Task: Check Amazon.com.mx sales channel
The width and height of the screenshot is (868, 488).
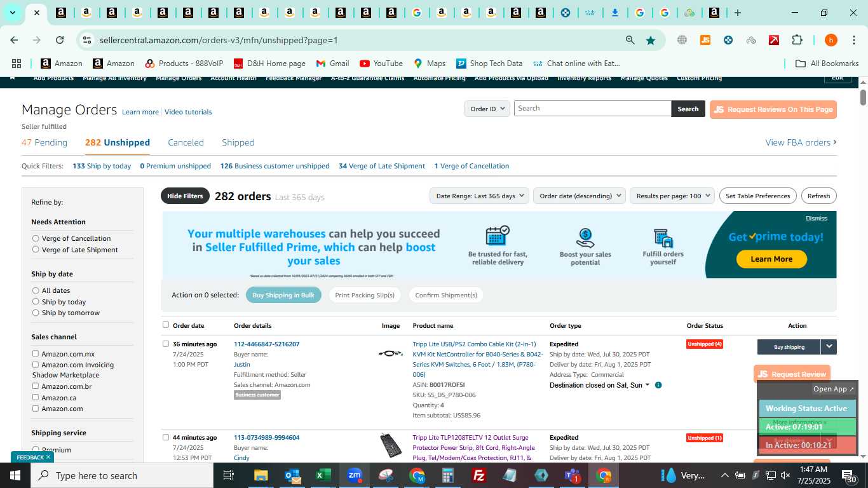Action: [x=36, y=353]
